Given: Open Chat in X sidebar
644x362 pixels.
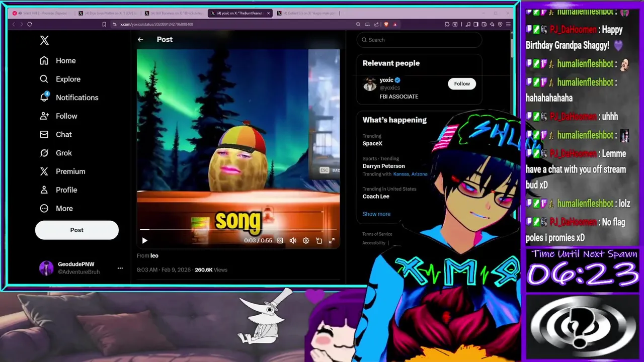Looking at the screenshot, I should click(56, 135).
